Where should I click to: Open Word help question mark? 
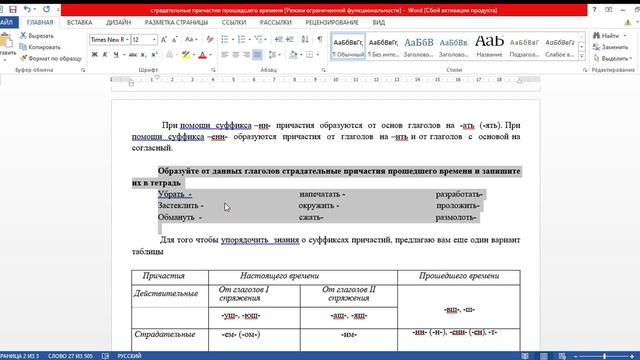(x=594, y=9)
